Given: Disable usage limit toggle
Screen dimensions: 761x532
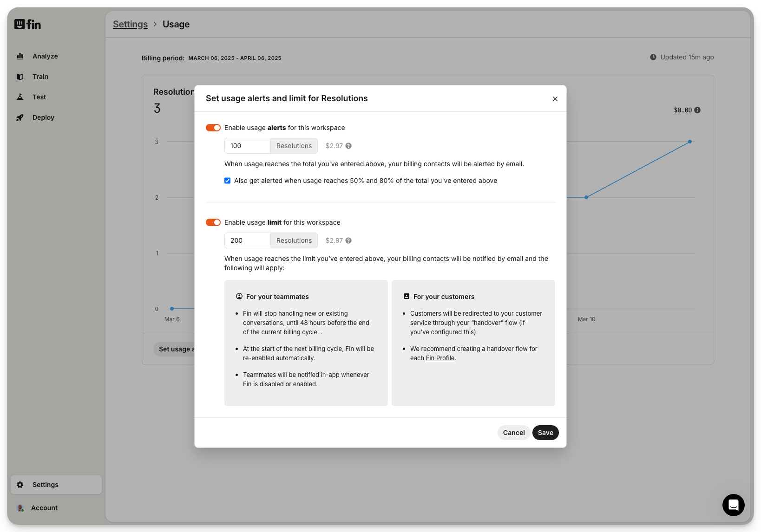Looking at the screenshot, I should [x=213, y=222].
